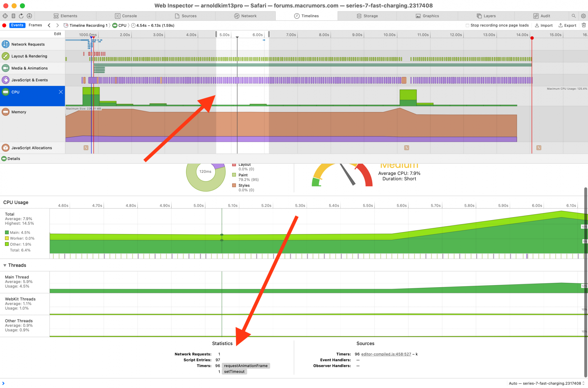Open Web Inspector settings gear
The image size is (588, 388).
(x=583, y=16)
